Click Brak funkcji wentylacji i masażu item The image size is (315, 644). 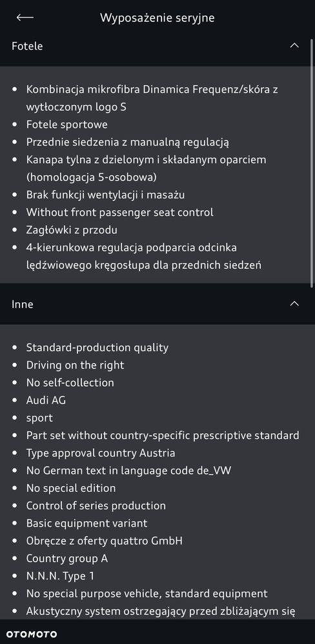pos(105,195)
